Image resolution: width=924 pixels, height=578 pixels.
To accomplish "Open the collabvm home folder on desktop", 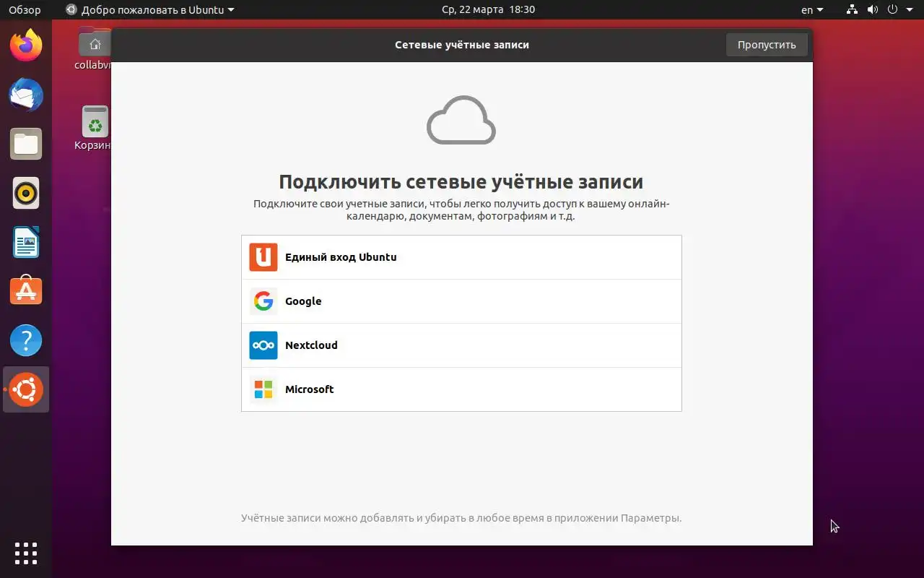I will pos(95,48).
